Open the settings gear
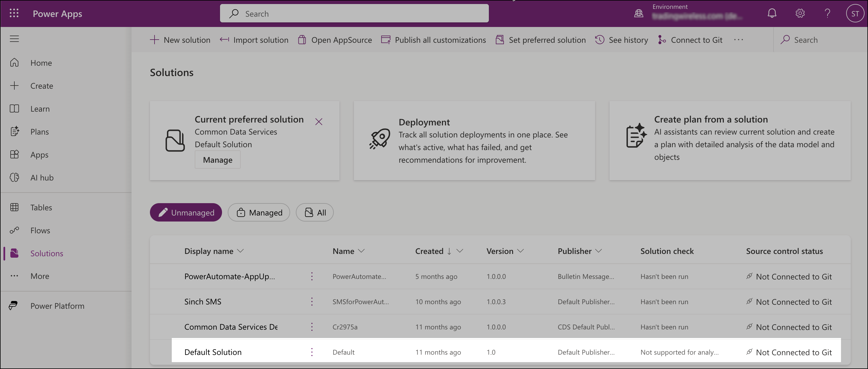The height and width of the screenshot is (369, 868). [800, 13]
